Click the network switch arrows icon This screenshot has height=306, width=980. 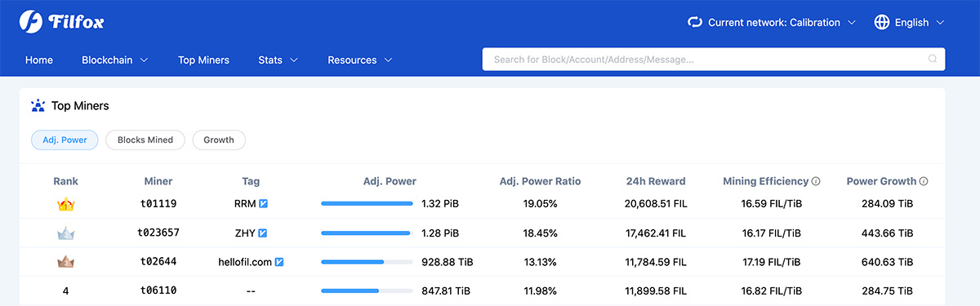[x=695, y=22]
